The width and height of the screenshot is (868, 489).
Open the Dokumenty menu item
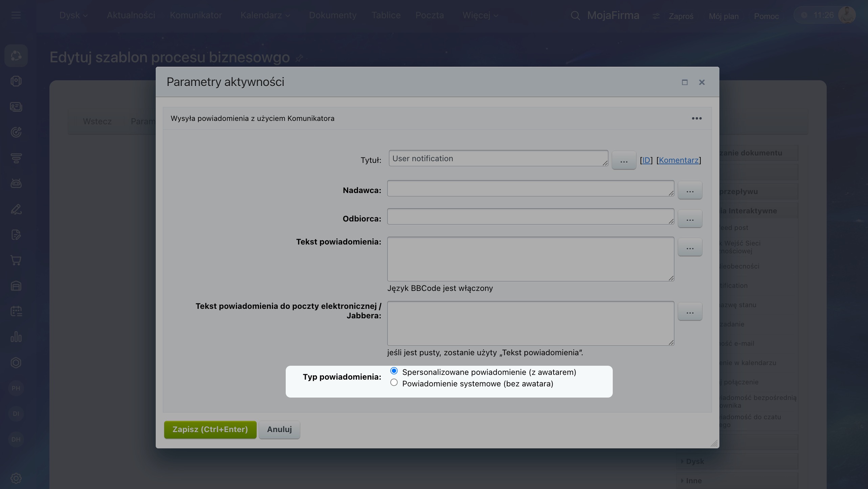pos(332,15)
